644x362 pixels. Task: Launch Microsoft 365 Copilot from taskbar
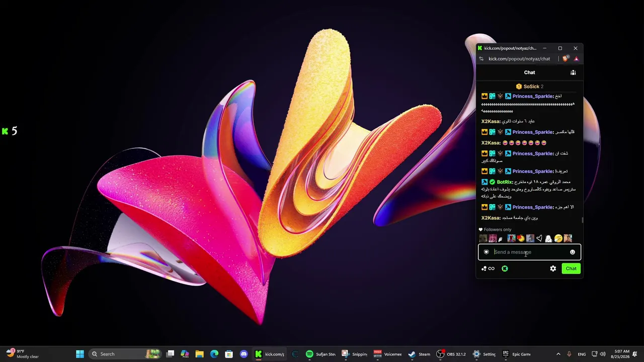(185, 354)
